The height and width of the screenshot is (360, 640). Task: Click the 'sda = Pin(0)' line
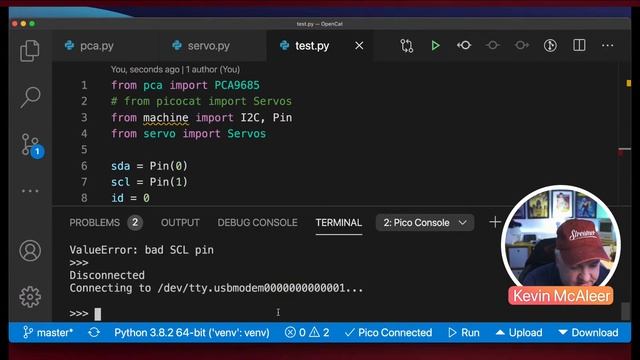pos(149,166)
